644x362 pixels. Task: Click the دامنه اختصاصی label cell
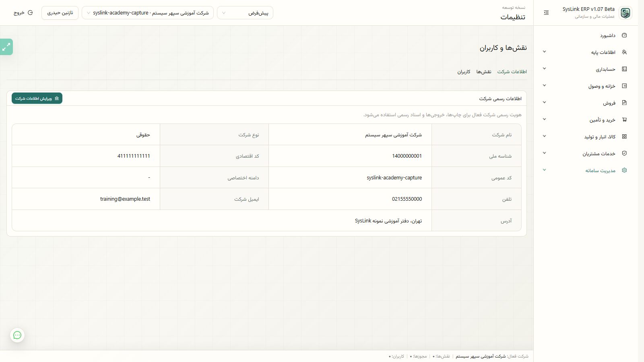pyautogui.click(x=214, y=177)
